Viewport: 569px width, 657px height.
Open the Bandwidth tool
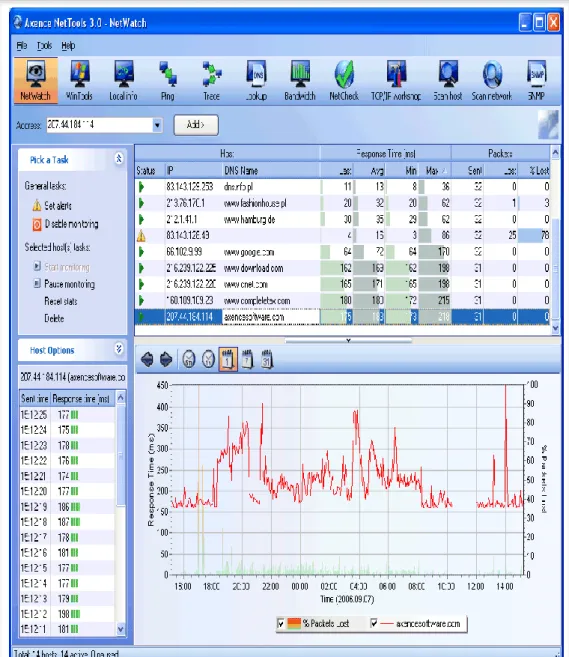coord(300,81)
